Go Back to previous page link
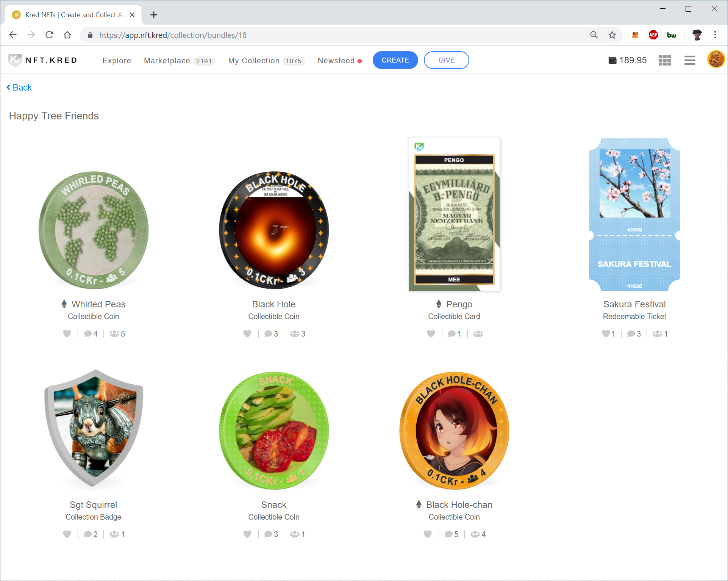 [19, 88]
